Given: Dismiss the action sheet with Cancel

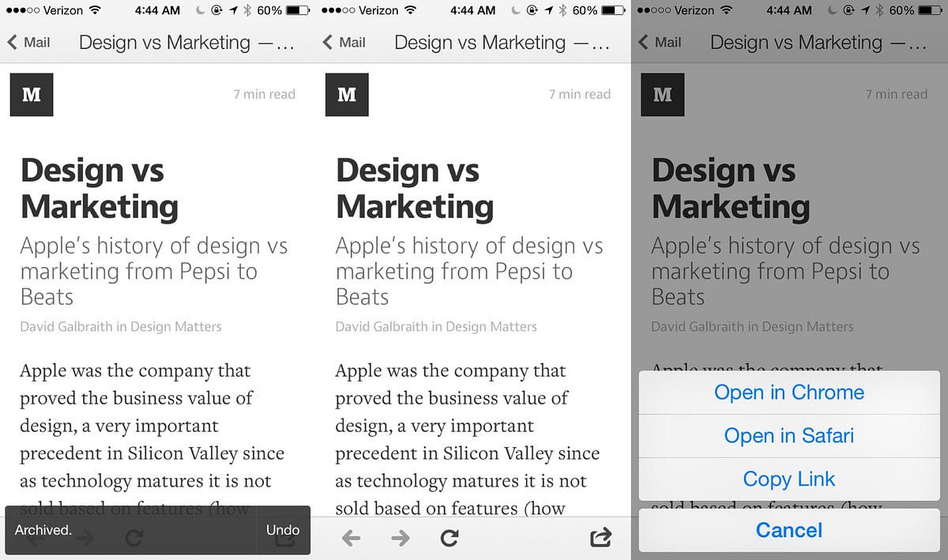Looking at the screenshot, I should click(x=788, y=530).
